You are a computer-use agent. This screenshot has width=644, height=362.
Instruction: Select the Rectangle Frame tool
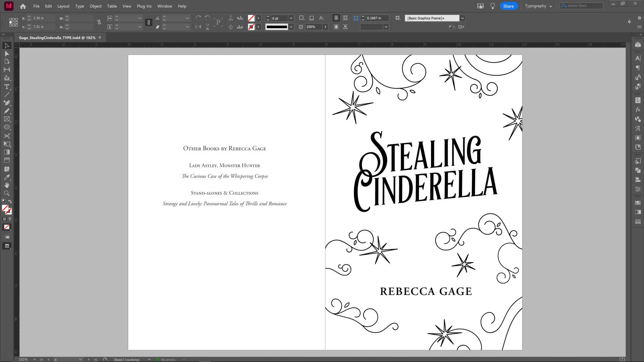pos(7,119)
